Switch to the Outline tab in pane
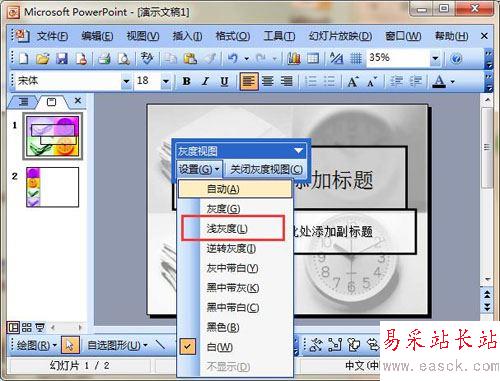500x381 pixels. pos(23,102)
